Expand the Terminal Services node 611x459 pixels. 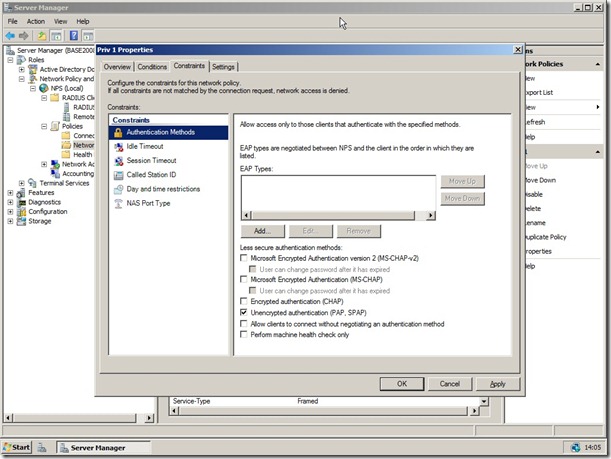click(x=22, y=183)
